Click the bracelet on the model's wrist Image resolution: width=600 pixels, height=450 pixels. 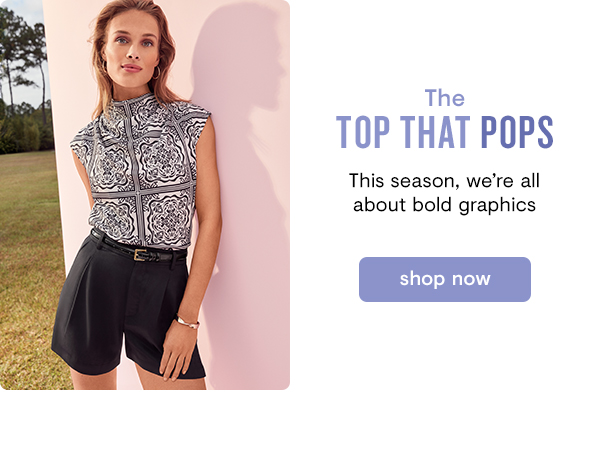pos(187,321)
